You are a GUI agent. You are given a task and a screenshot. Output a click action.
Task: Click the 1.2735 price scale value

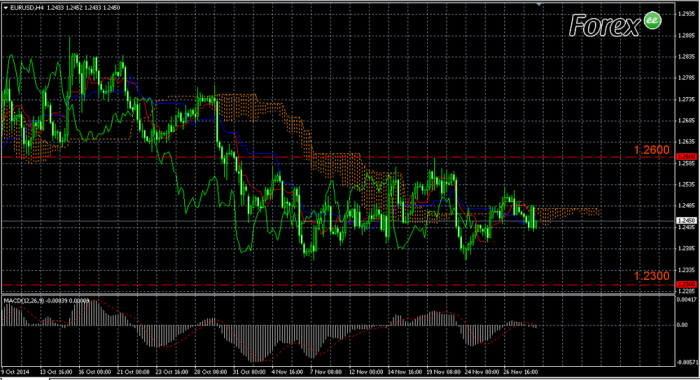tap(686, 99)
